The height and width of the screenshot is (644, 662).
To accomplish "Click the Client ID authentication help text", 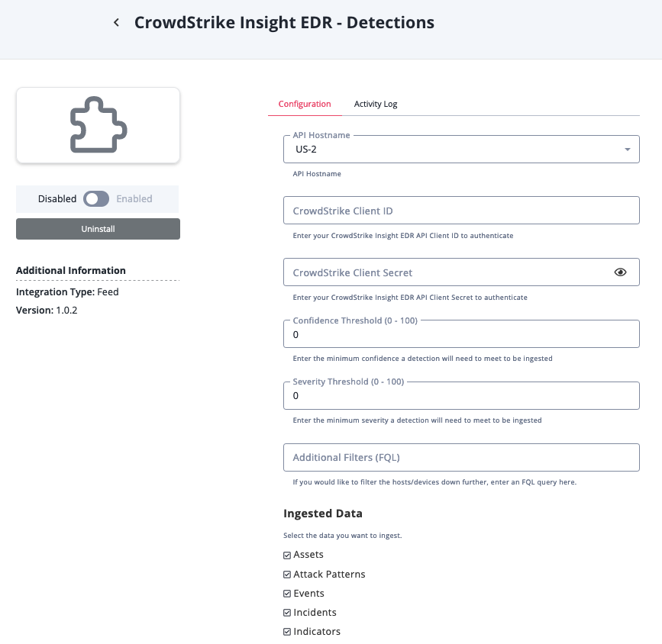I will pyautogui.click(x=402, y=236).
